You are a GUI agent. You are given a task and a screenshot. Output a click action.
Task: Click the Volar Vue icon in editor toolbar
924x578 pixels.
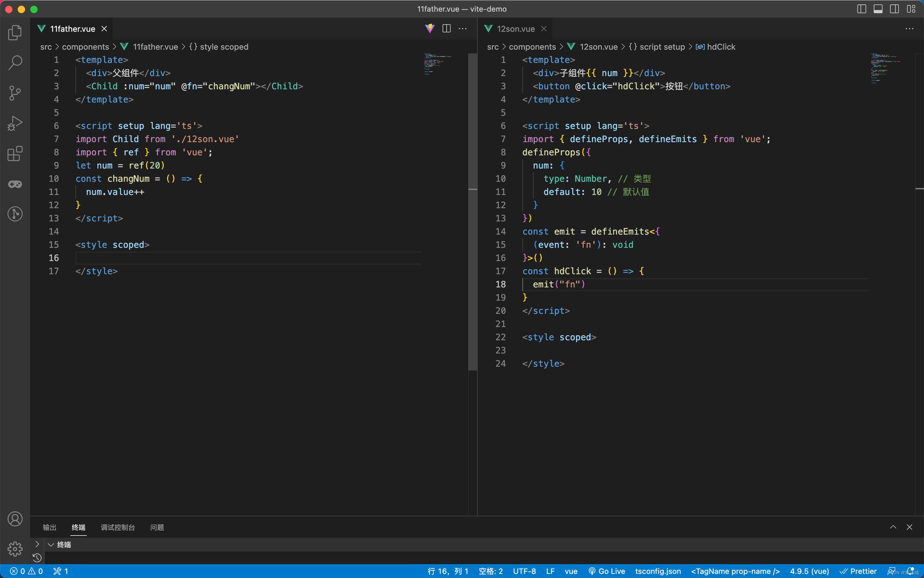tap(430, 29)
